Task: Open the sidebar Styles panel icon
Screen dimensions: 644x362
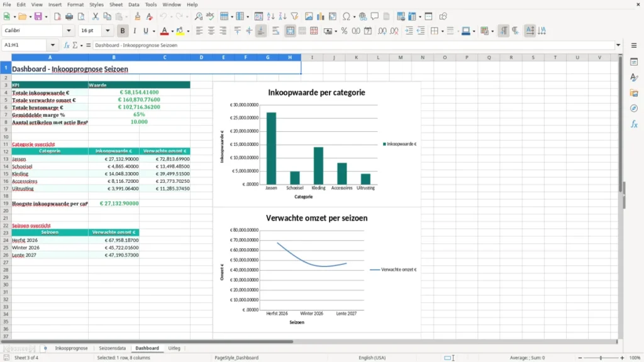Action: click(634, 77)
